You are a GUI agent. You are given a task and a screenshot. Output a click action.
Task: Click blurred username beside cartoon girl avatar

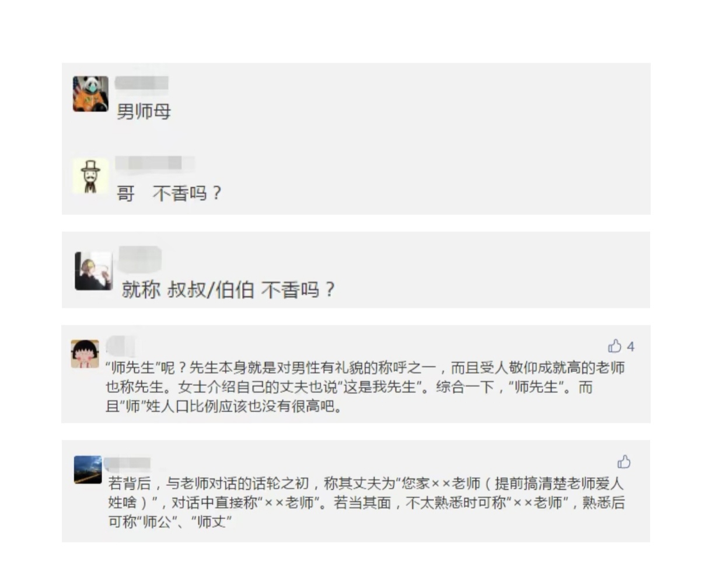coord(121,345)
